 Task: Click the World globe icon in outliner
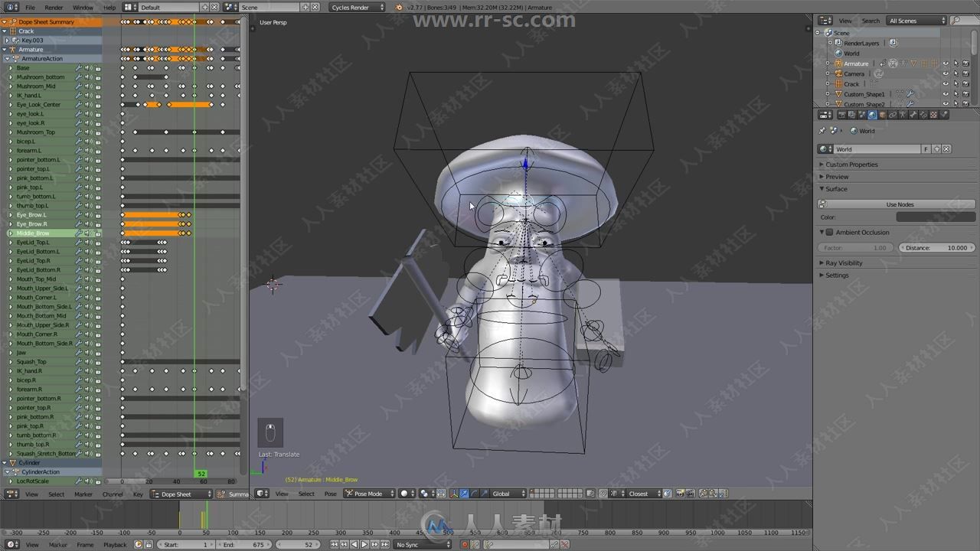click(838, 54)
